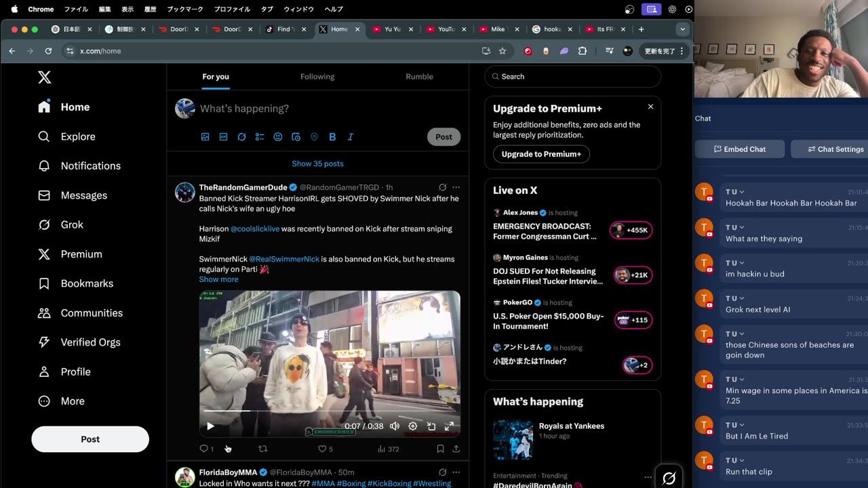Mute the video with the speaker icon
This screenshot has height=488, width=868.
coord(395,426)
